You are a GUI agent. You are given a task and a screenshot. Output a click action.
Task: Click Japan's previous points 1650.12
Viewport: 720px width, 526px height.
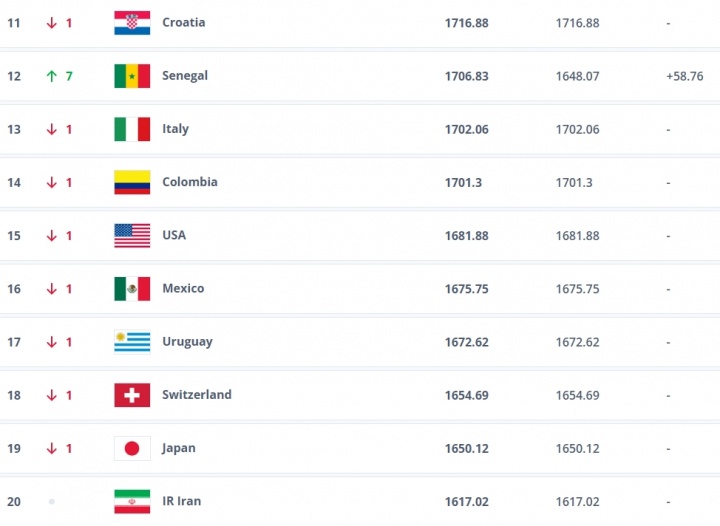577,448
